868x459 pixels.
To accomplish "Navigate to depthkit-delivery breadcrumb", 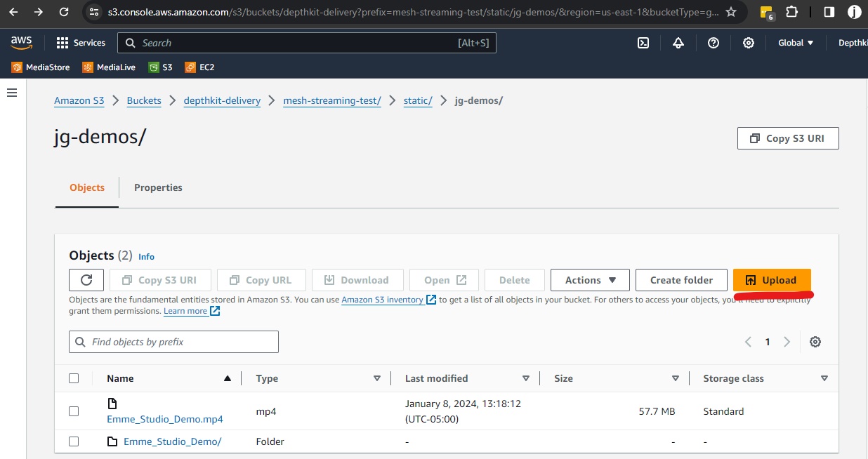I will tap(222, 100).
